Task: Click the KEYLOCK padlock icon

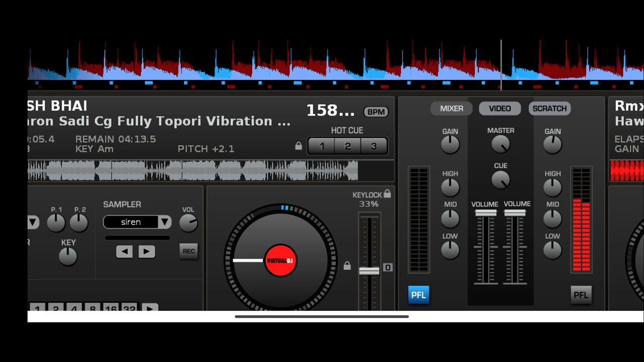Action: [x=387, y=194]
